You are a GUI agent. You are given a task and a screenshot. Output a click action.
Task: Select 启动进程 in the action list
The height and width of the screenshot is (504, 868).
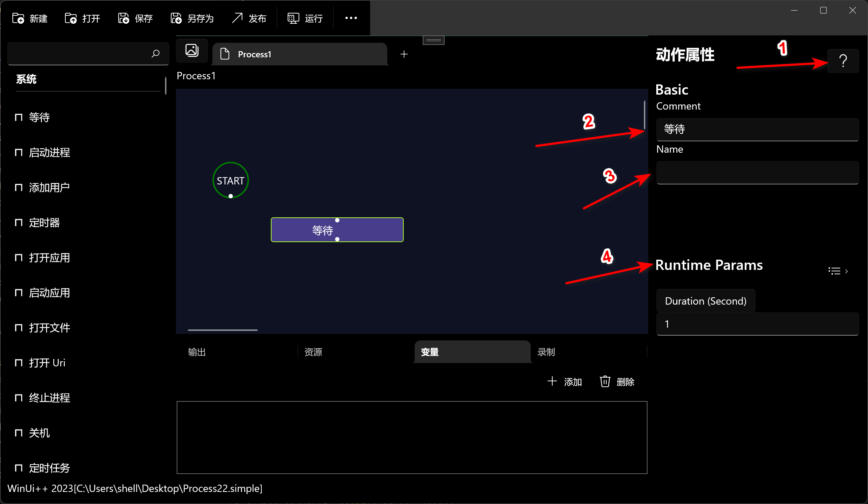point(50,153)
